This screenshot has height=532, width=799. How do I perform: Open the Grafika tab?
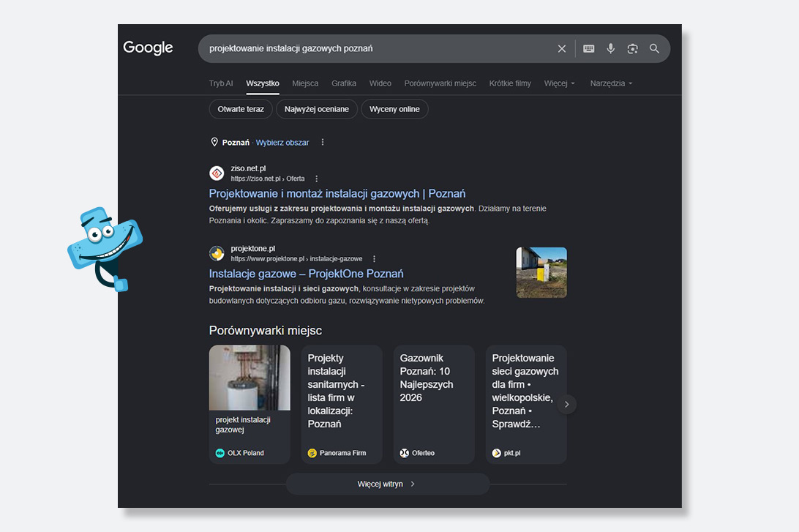pos(344,83)
